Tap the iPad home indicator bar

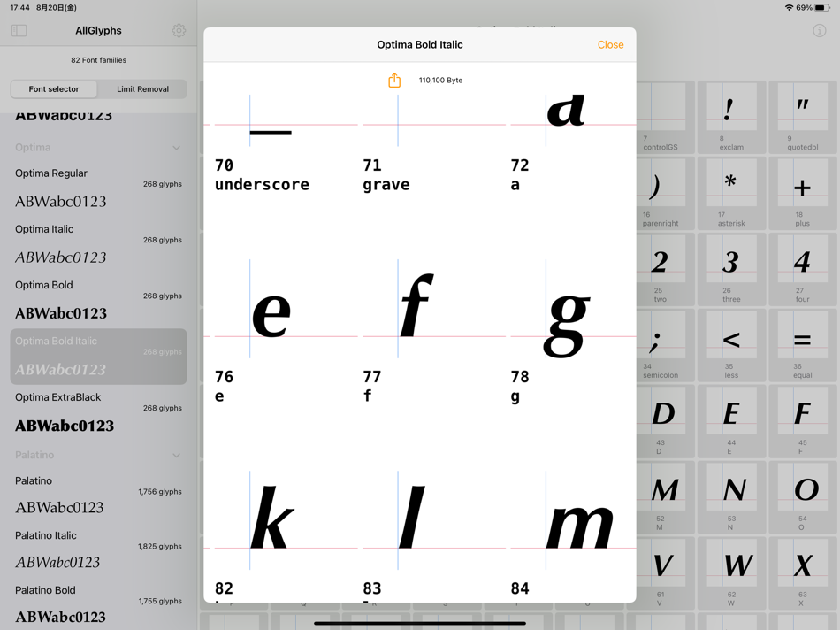(x=420, y=624)
